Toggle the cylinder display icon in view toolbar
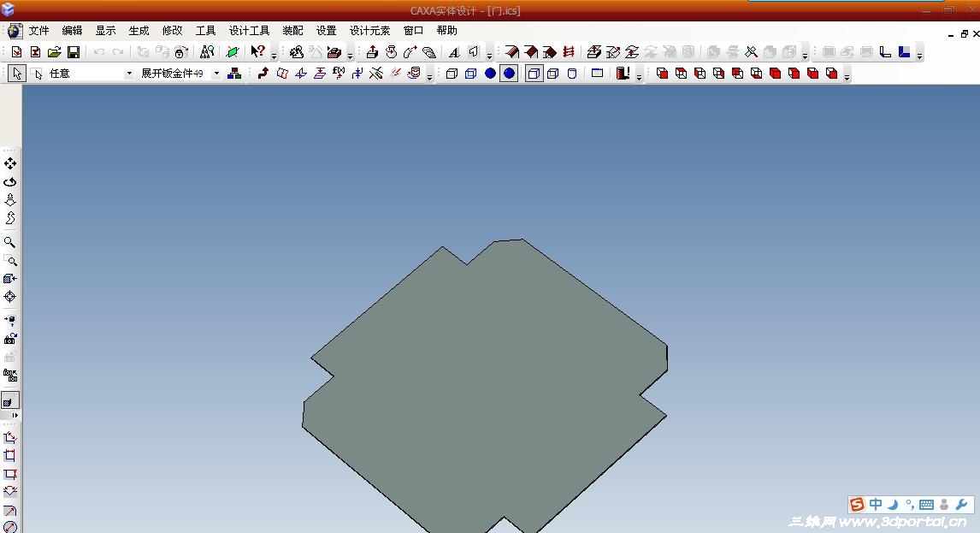Image resolution: width=980 pixels, height=533 pixels. [x=572, y=74]
